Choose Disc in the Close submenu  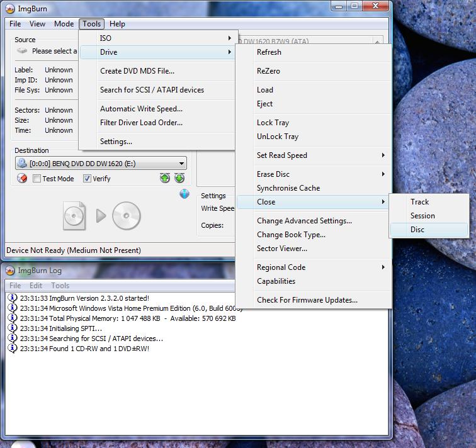(429, 230)
